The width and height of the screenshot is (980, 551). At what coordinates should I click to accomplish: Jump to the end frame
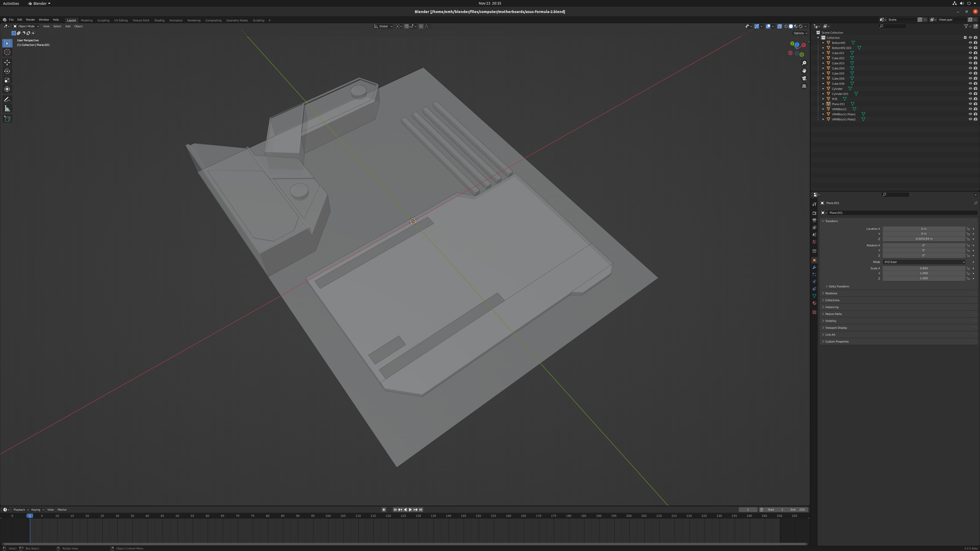(420, 510)
